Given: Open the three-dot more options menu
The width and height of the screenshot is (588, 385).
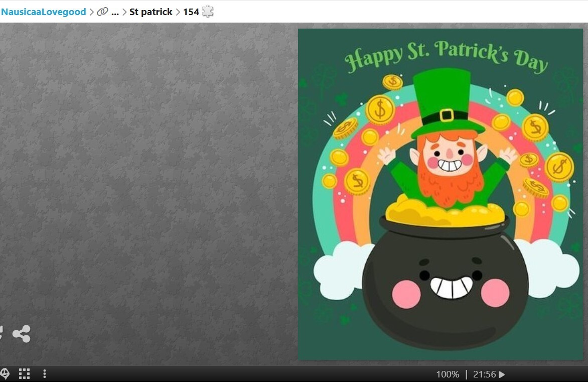Looking at the screenshot, I should (45, 374).
